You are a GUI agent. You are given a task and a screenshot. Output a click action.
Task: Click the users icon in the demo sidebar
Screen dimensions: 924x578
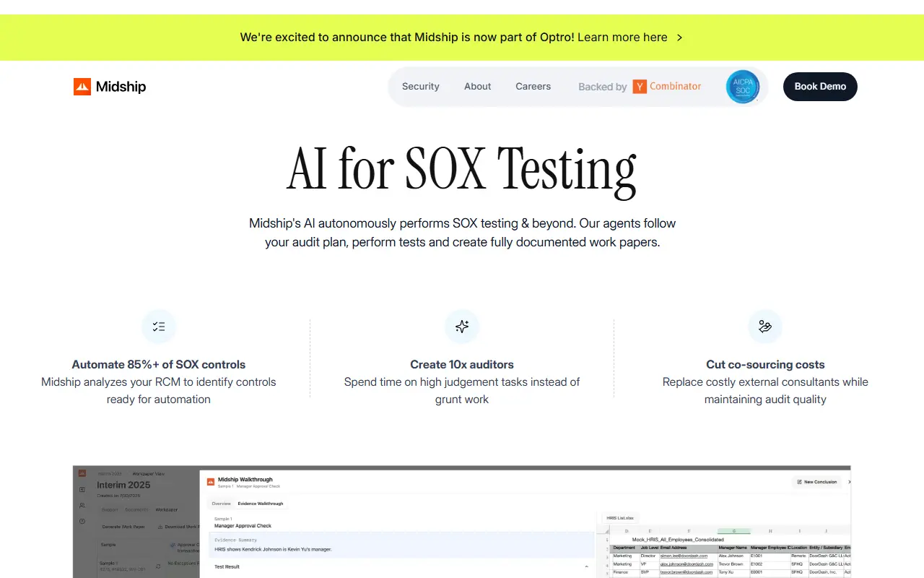[82, 505]
